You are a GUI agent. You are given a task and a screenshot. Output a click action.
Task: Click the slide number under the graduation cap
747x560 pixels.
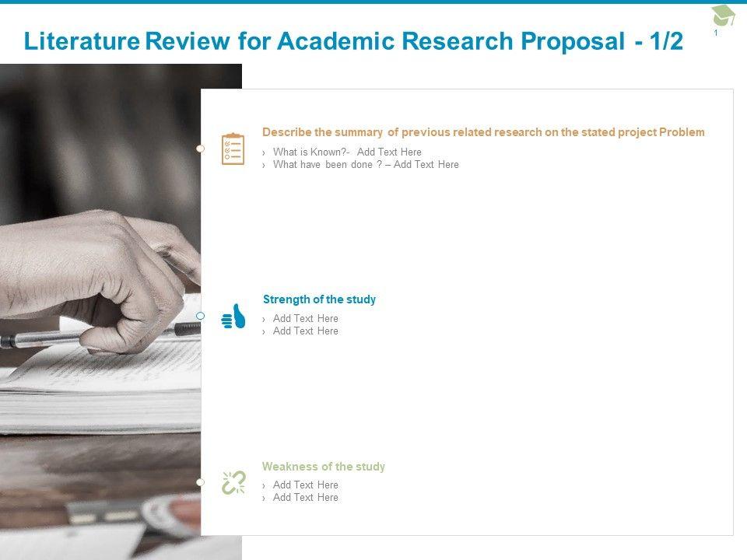pyautogui.click(x=716, y=33)
